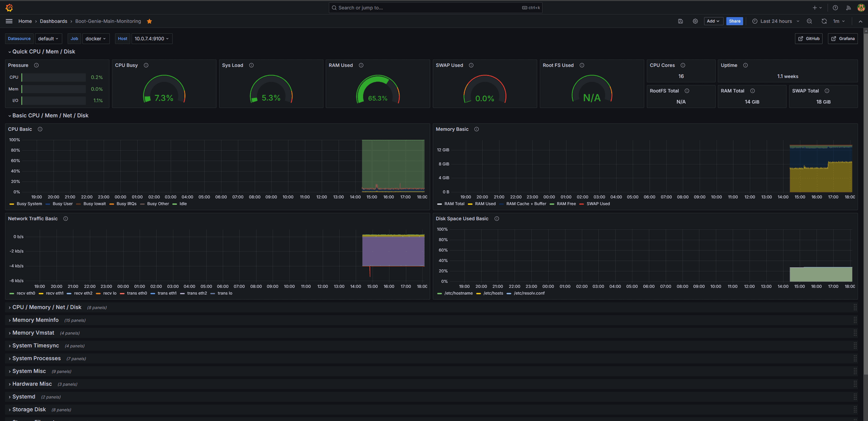Focus the Search or jump to field

[x=435, y=8]
